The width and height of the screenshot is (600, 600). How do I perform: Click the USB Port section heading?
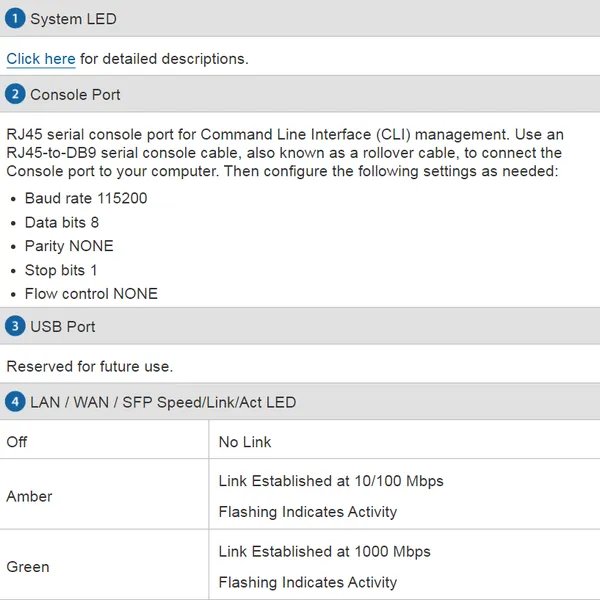63,326
